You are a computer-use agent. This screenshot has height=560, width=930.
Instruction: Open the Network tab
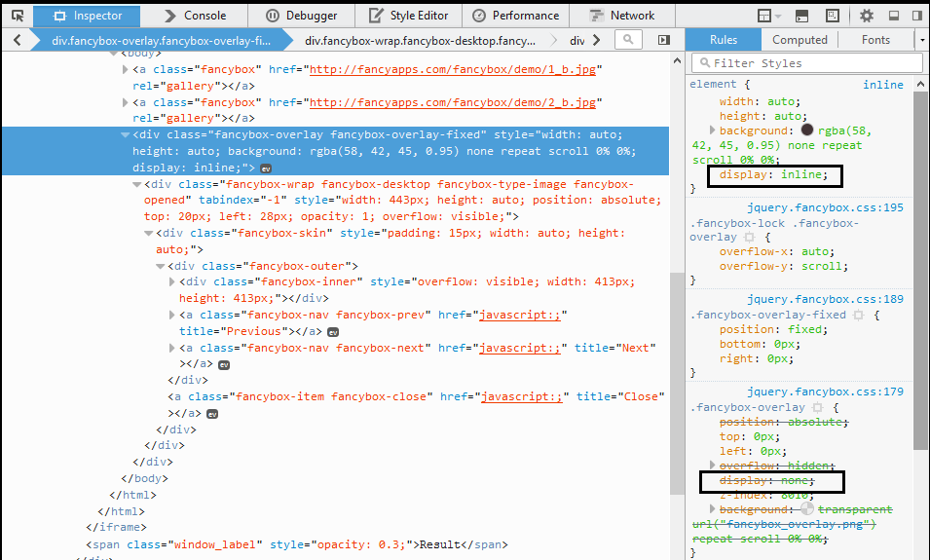(x=622, y=16)
